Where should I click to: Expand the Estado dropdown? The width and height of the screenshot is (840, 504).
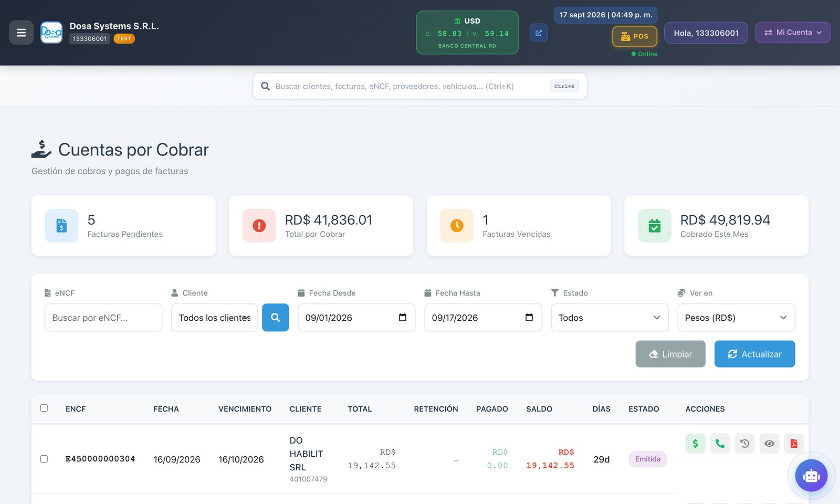(610, 318)
